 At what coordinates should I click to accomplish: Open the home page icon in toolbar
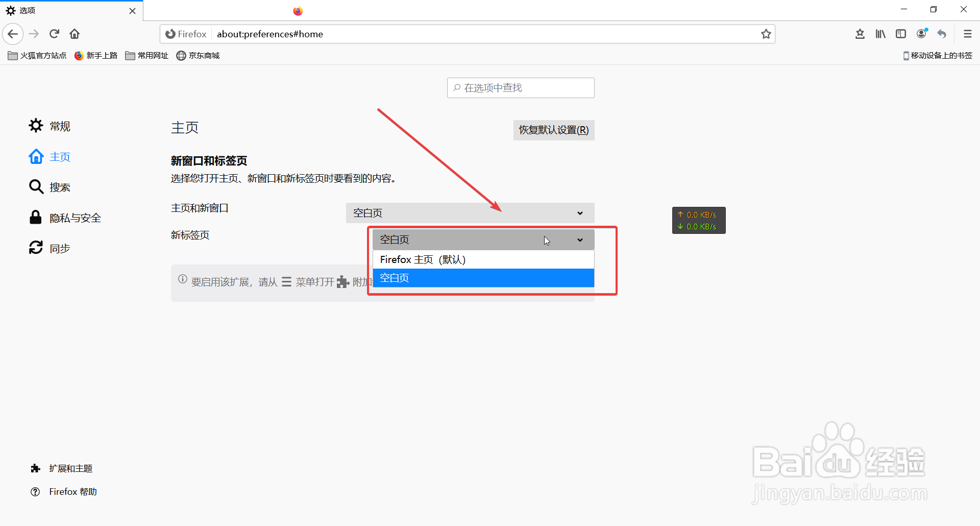coord(75,34)
